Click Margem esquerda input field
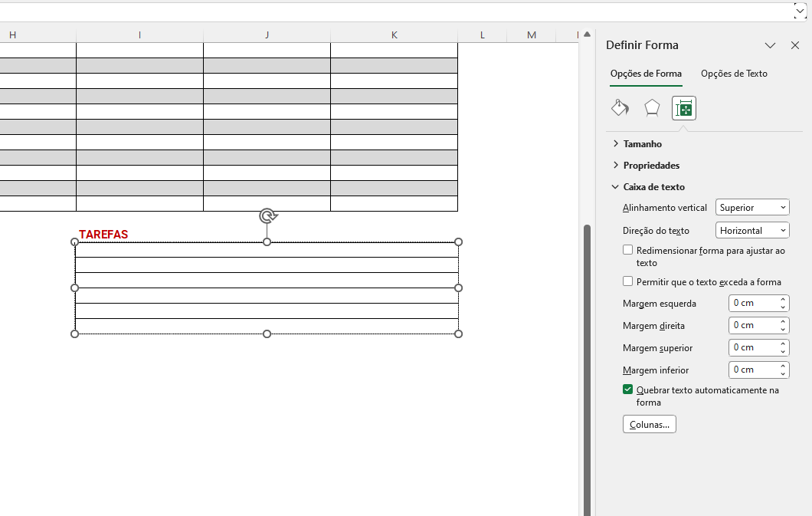This screenshot has width=812, height=516. (752, 303)
